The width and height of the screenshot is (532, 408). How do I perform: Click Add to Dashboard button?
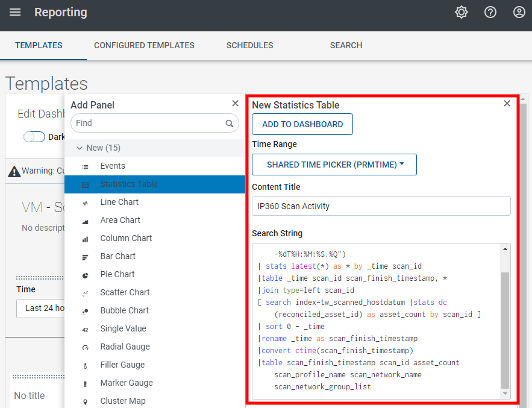(x=302, y=124)
